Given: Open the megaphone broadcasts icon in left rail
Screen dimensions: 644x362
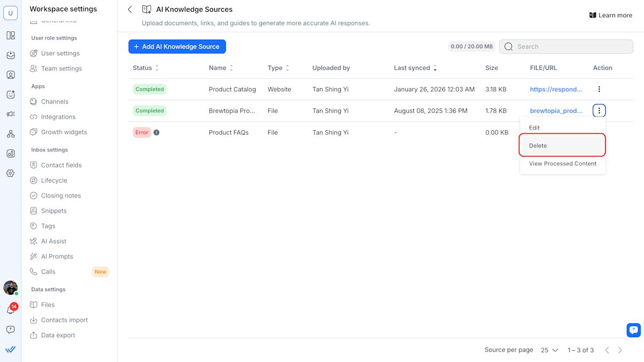Looking at the screenshot, I should tap(10, 114).
